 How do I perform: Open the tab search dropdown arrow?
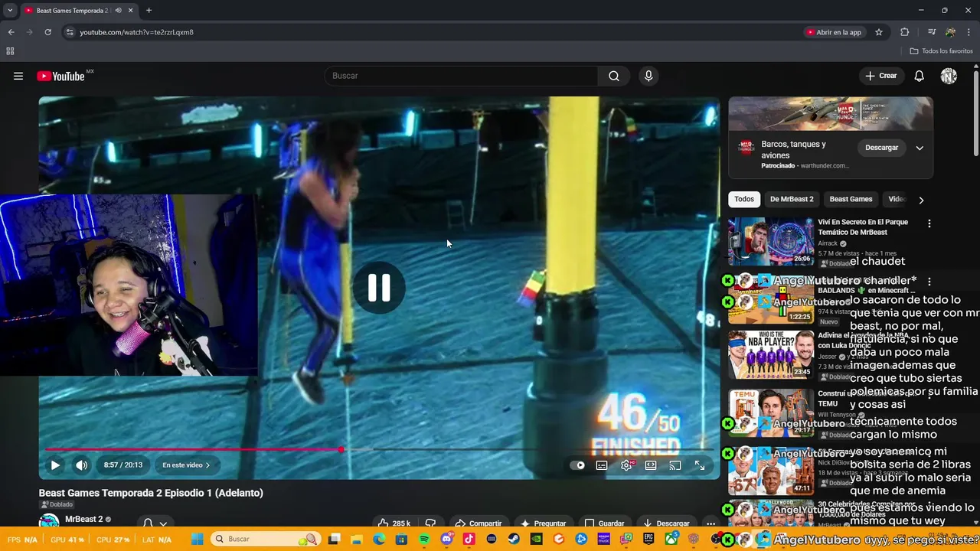click(x=10, y=11)
